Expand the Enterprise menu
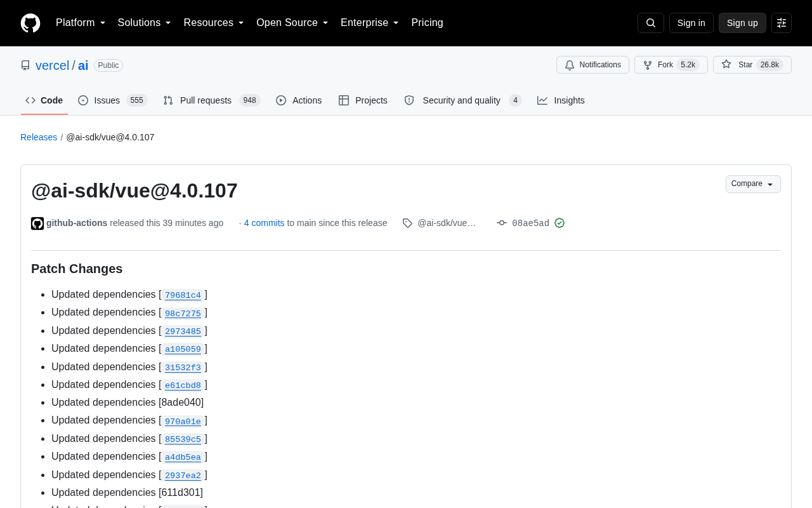The height and width of the screenshot is (508, 812). tap(370, 23)
